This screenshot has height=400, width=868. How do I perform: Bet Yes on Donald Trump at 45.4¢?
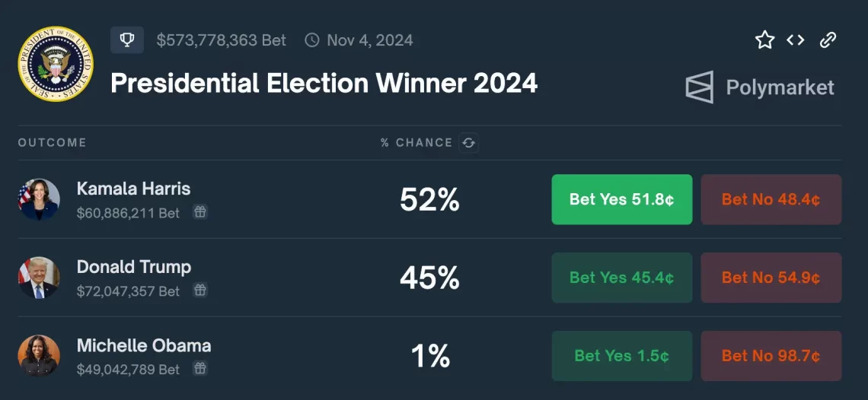[621, 278]
